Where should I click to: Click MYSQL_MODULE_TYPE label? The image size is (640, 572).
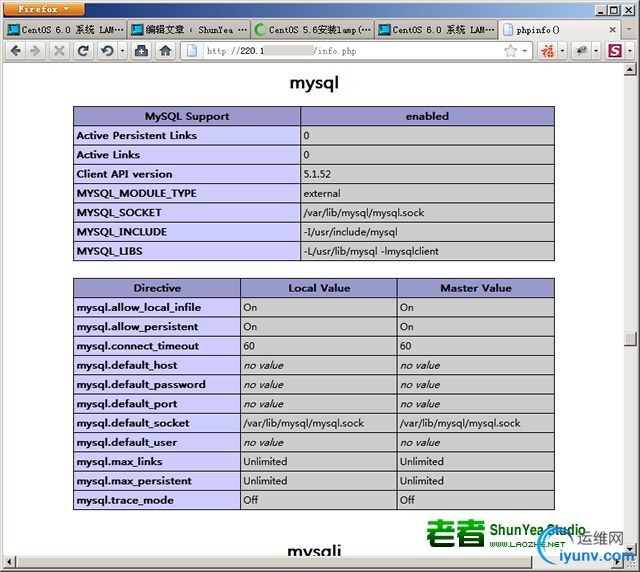pyautogui.click(x=137, y=193)
